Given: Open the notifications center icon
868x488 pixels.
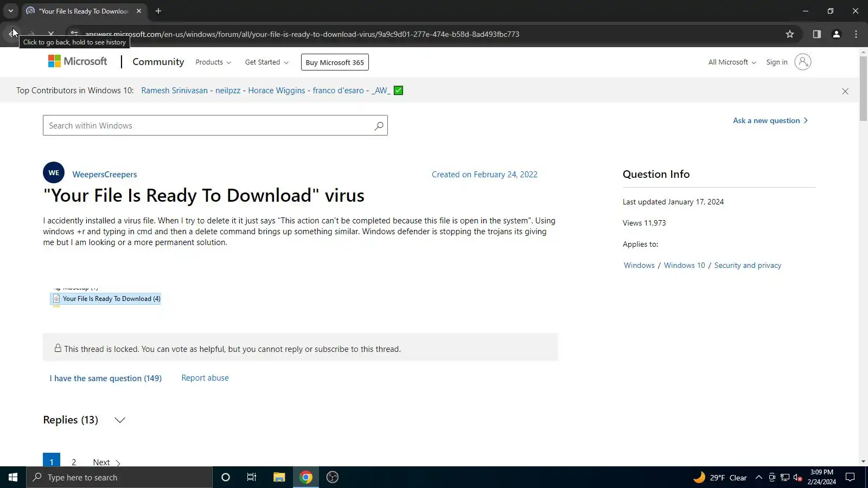Looking at the screenshot, I should [850, 477].
